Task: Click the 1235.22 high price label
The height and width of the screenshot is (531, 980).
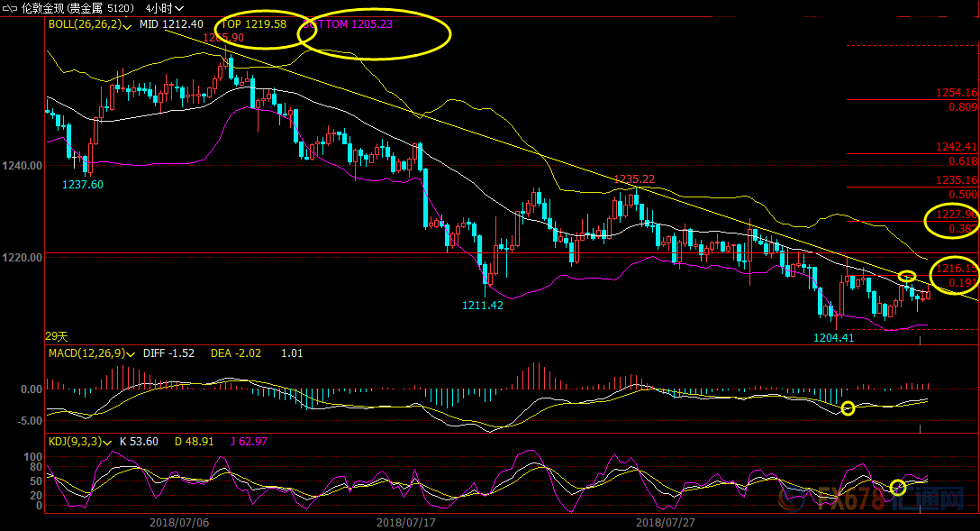Action: point(633,179)
